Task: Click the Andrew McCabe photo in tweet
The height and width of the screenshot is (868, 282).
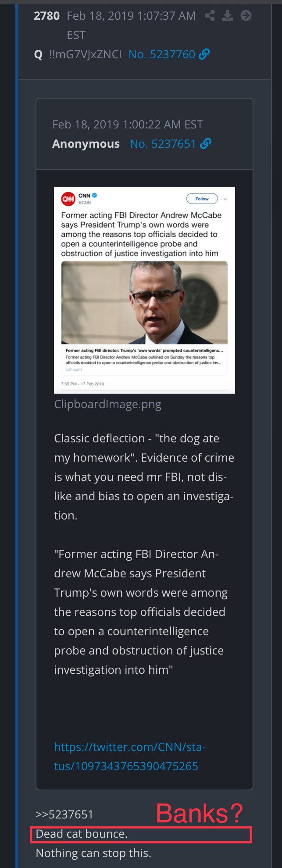Action: click(144, 302)
